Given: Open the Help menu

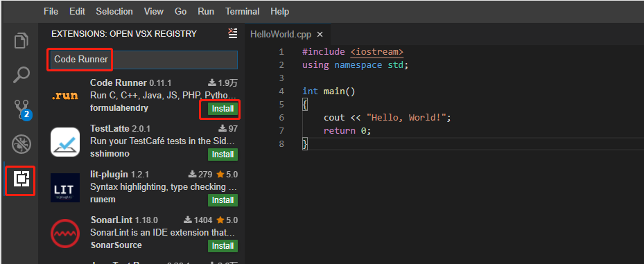Looking at the screenshot, I should 279,12.
